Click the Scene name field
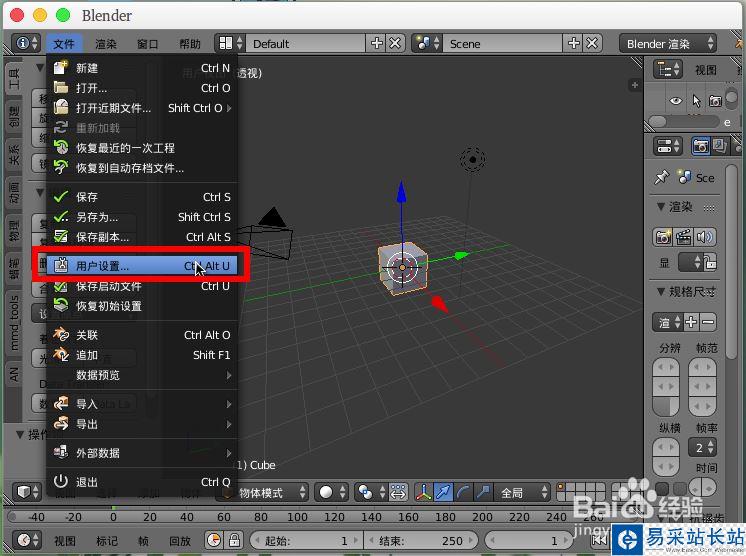The width and height of the screenshot is (746, 556). (502, 43)
